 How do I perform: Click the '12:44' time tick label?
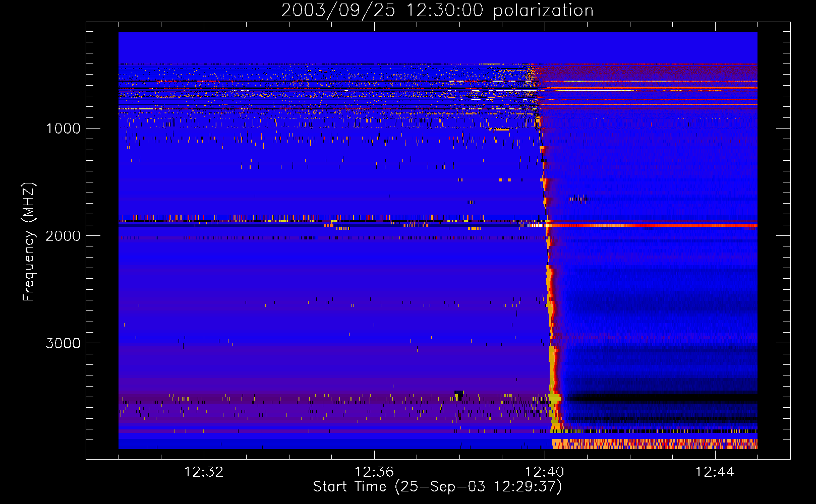[715, 472]
